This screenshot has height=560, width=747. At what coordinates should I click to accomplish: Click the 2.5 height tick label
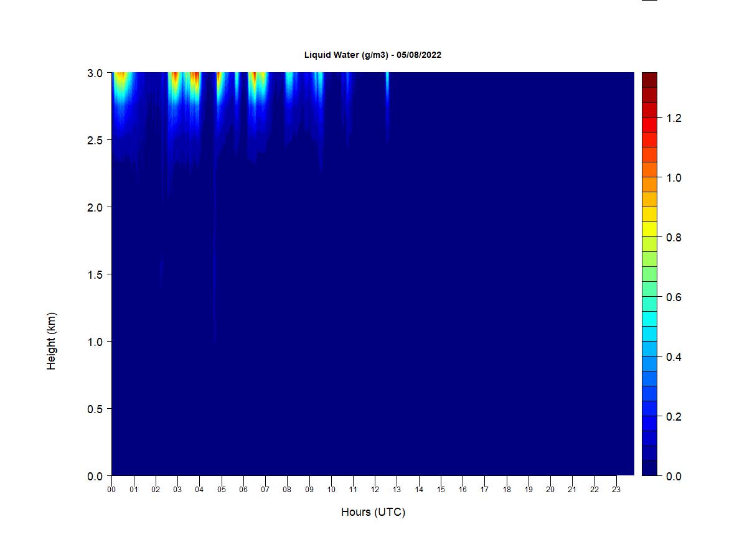click(95, 140)
